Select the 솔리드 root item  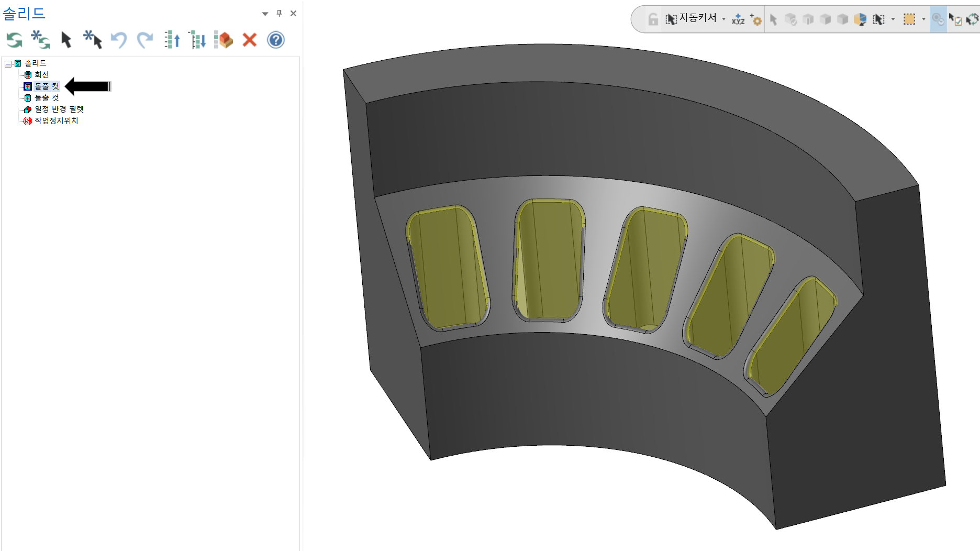(x=35, y=63)
